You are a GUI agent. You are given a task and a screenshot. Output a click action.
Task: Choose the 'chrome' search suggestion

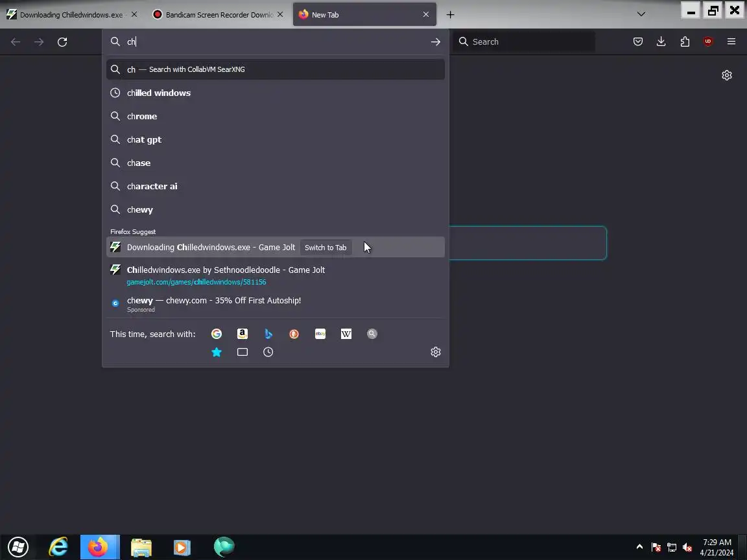pos(276,116)
